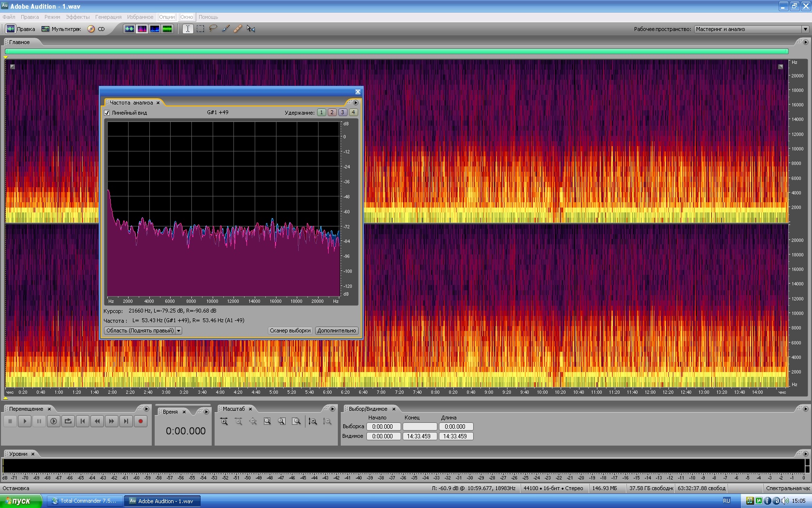Click the Сканер выборки button
The width and height of the screenshot is (812, 508).
(290, 331)
